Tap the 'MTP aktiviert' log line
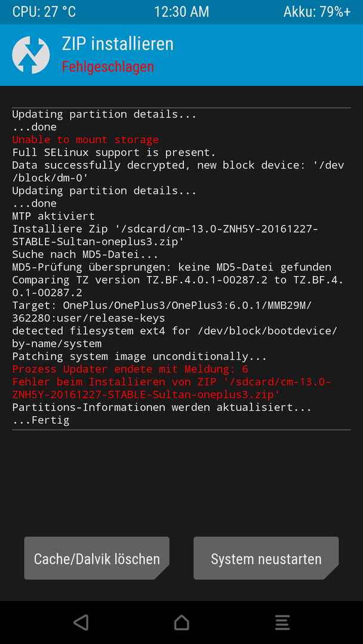 [x=54, y=216]
